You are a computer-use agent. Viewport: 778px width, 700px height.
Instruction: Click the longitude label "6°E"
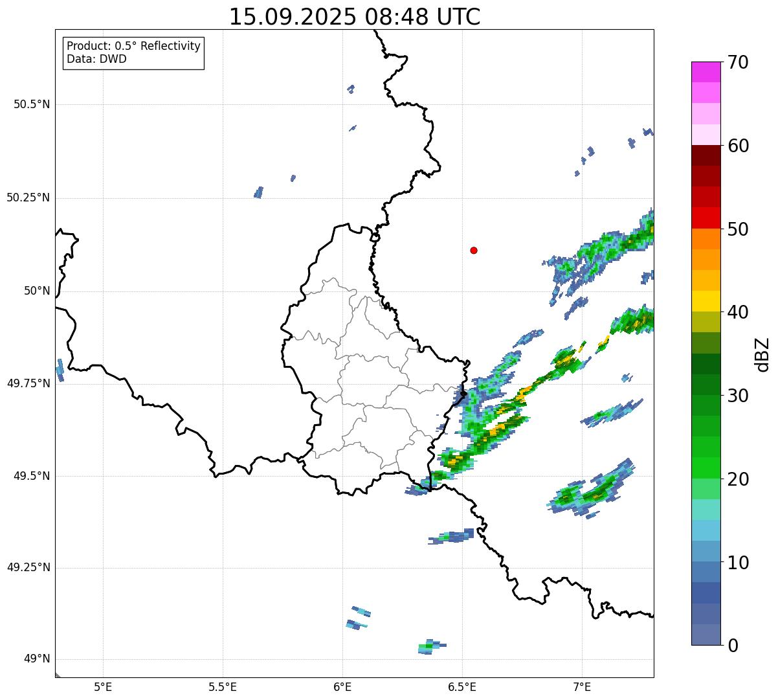pyautogui.click(x=342, y=687)
